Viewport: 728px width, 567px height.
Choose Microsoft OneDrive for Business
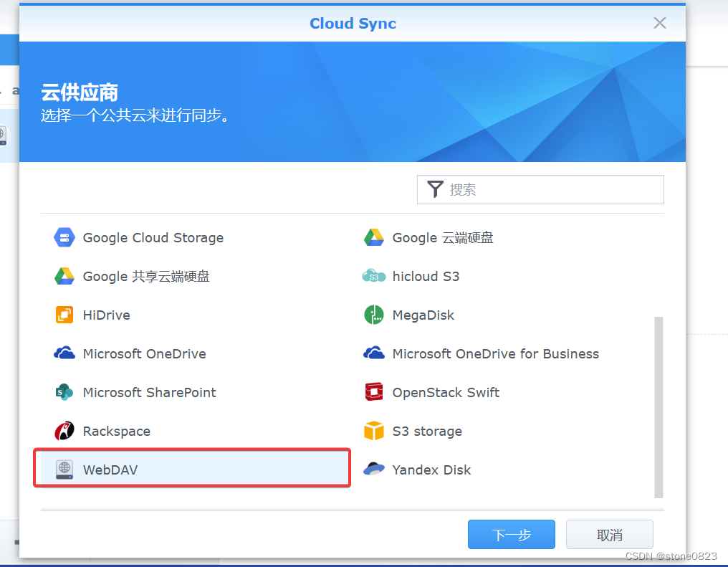[x=495, y=353]
